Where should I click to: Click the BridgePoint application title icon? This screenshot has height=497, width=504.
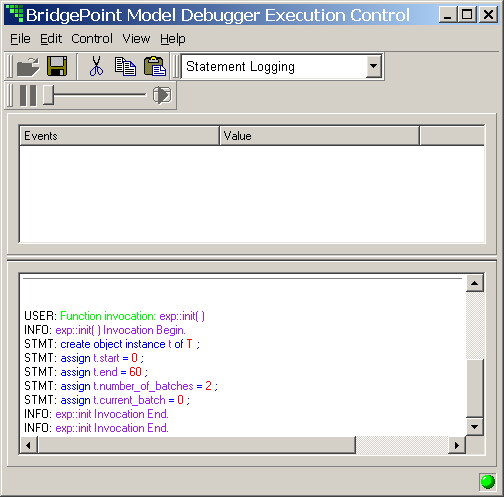pos(15,14)
